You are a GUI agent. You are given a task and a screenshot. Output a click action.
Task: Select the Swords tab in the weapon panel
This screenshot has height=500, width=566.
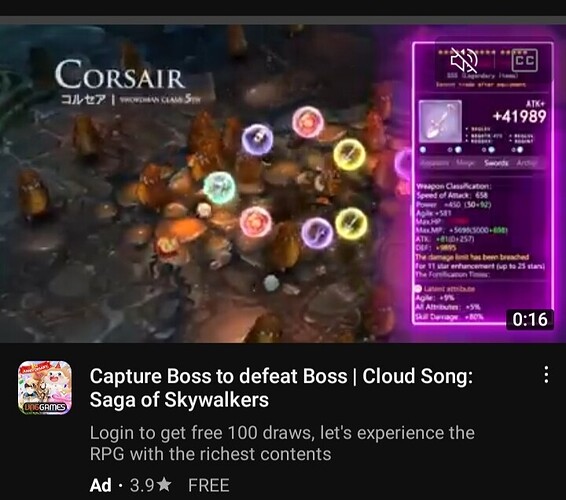click(496, 163)
